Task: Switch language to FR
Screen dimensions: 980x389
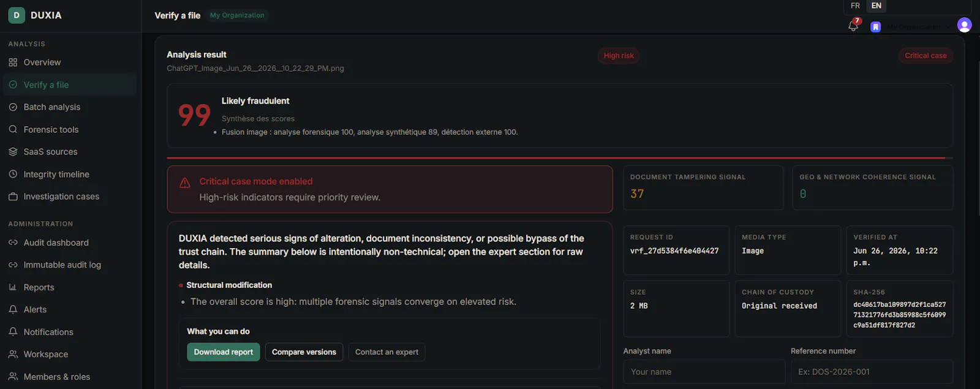Action: point(855,6)
